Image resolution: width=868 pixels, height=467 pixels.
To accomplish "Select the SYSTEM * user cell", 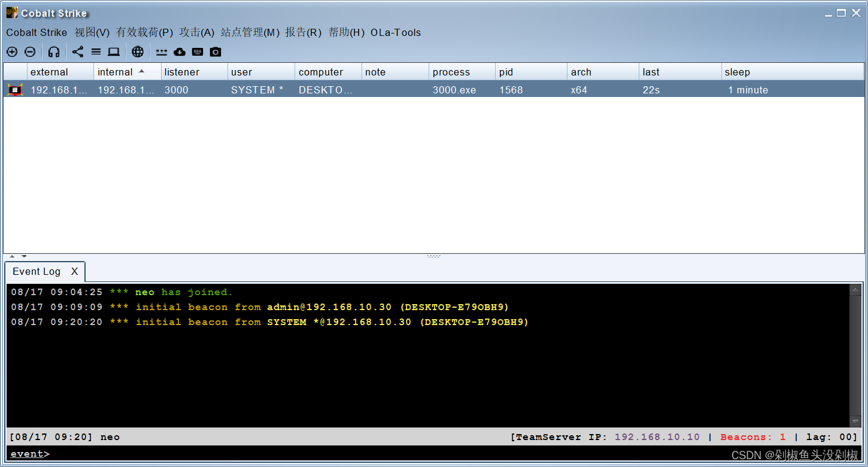I will 261,90.
